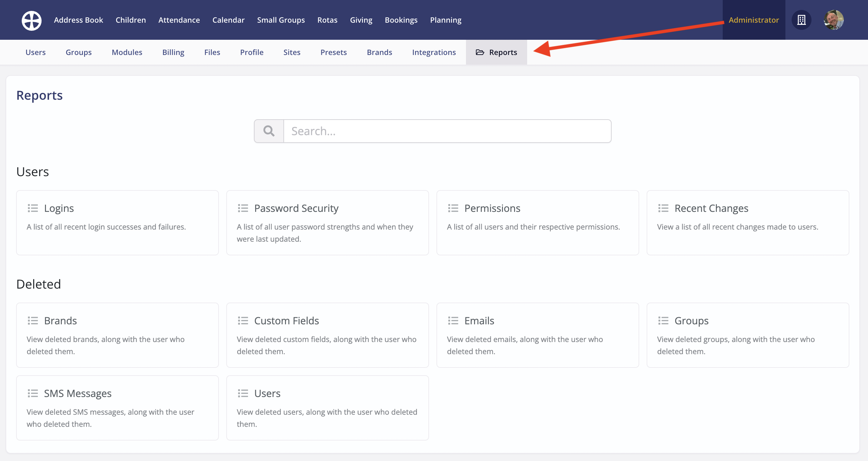Click the ChurchSuite circular logo icon
868x461 pixels.
pos(32,20)
